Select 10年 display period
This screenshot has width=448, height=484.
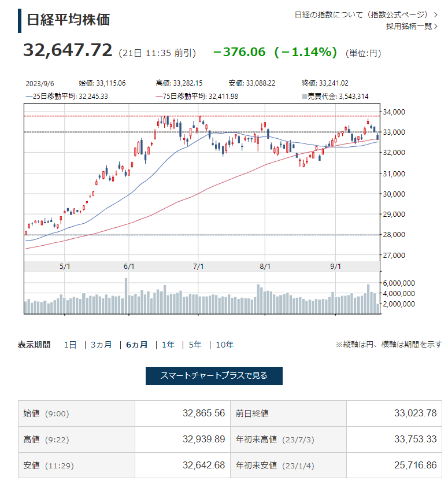click(225, 345)
